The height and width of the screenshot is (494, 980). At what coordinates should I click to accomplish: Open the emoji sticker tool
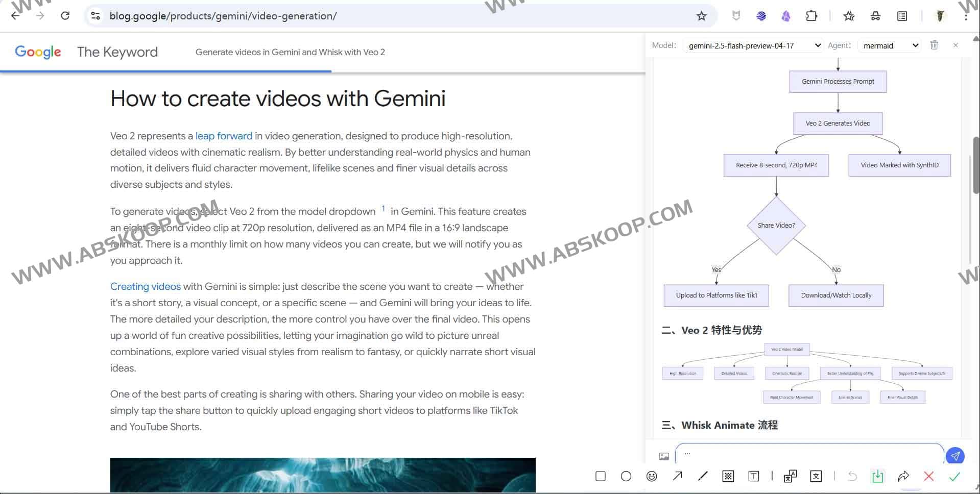click(x=652, y=476)
